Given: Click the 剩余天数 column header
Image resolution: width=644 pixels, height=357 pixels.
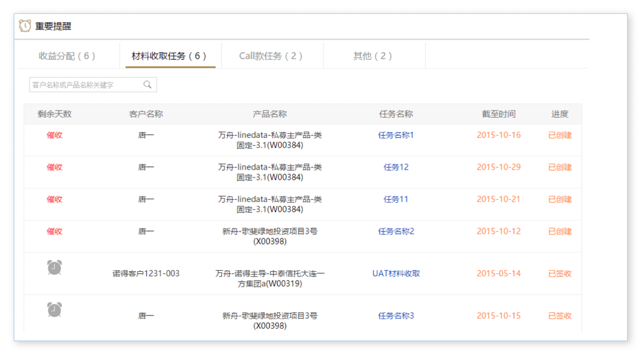Looking at the screenshot, I should tap(55, 114).
